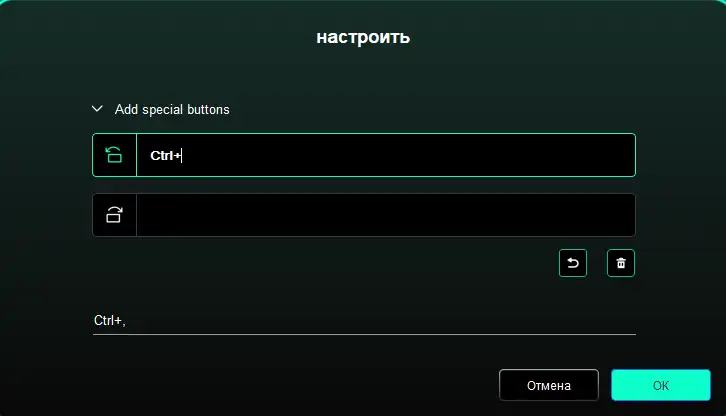Place cursor after Ctrl+ in active field
Image resolution: width=726 pixels, height=416 pixels.
(x=182, y=156)
